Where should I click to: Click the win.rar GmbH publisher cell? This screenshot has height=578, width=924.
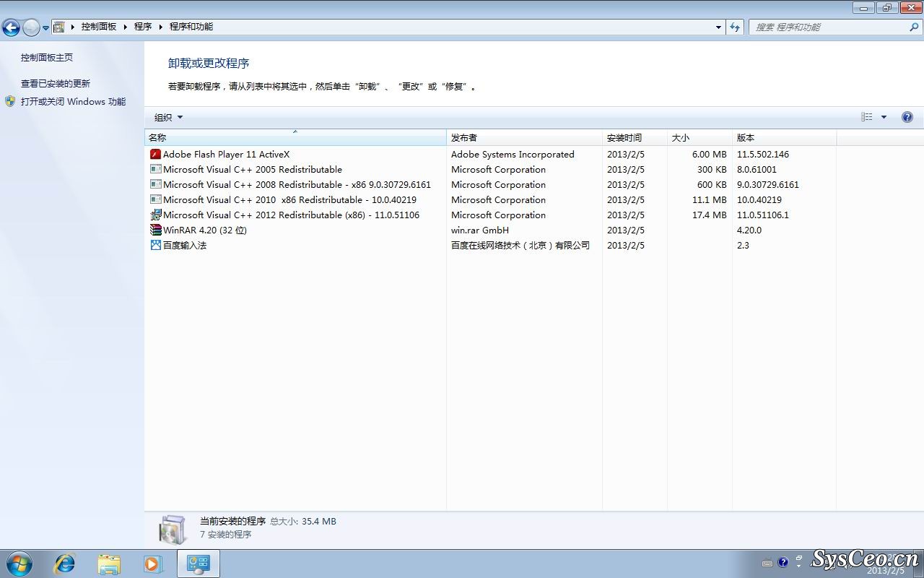coord(480,230)
